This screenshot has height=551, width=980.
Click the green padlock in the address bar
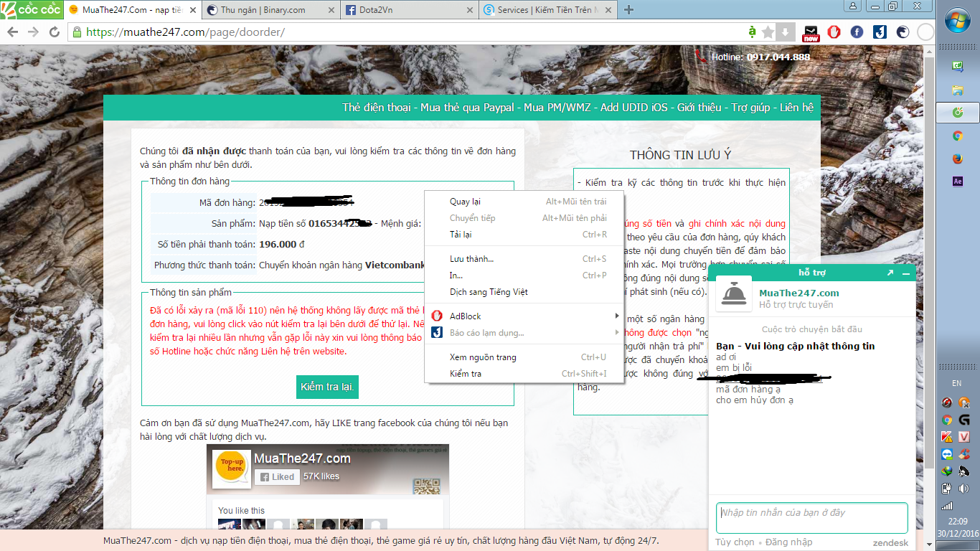[77, 32]
